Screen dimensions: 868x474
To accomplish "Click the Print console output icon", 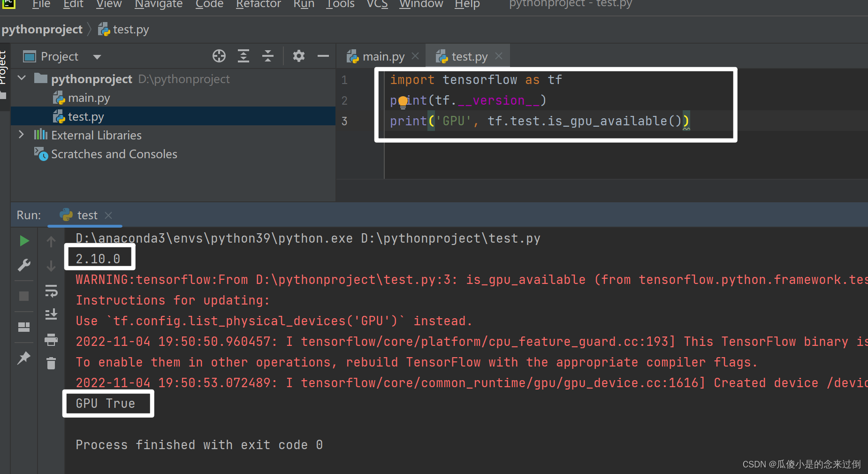I will click(x=51, y=339).
